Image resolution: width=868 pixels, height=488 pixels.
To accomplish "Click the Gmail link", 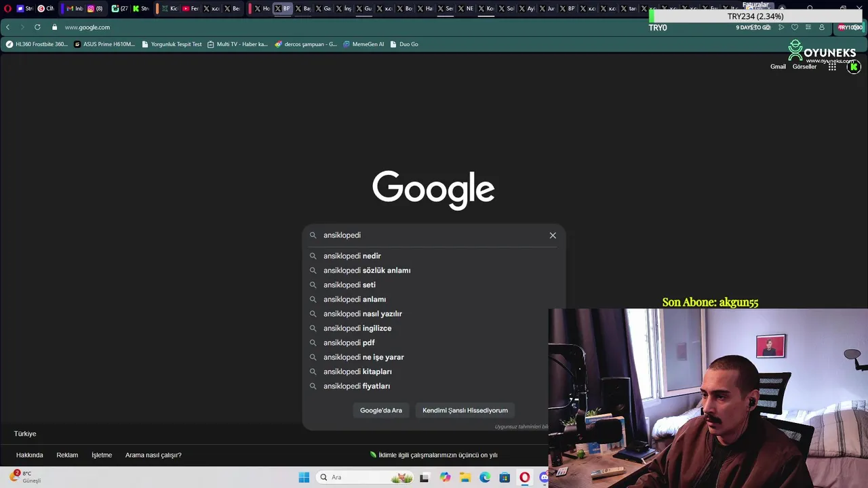I will (x=778, y=66).
